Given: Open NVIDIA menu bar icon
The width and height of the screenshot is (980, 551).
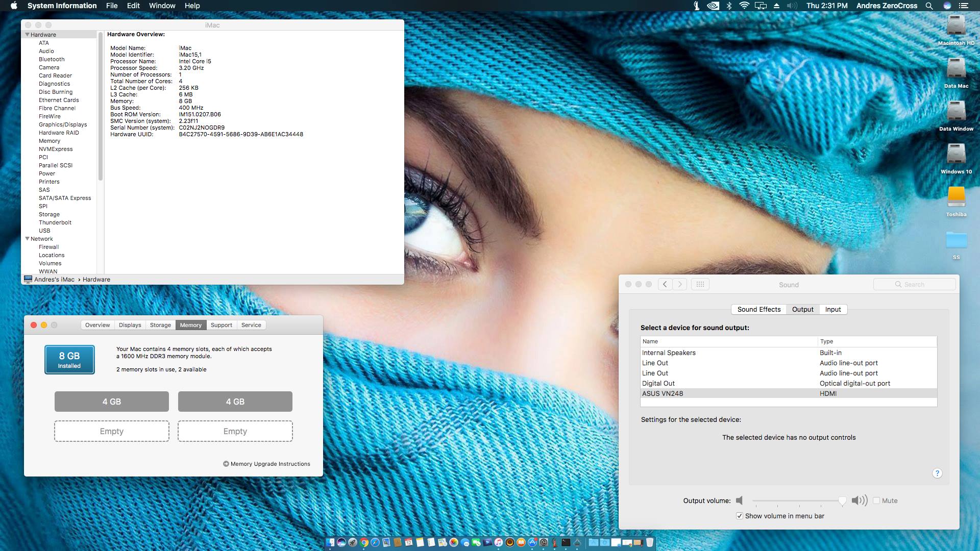Looking at the screenshot, I should coord(713,6).
